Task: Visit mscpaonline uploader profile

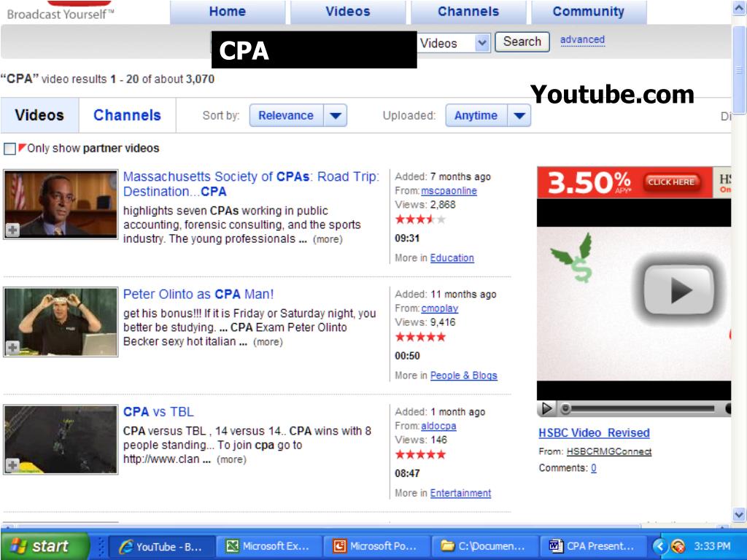Action: (449, 191)
